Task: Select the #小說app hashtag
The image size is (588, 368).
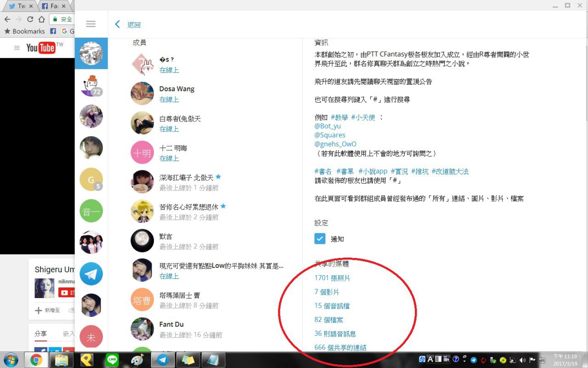Action: 373,172
